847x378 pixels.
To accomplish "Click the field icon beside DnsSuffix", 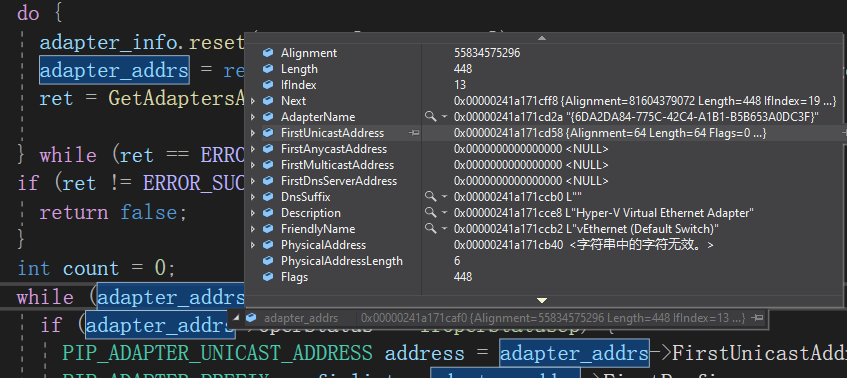I will click(x=268, y=197).
